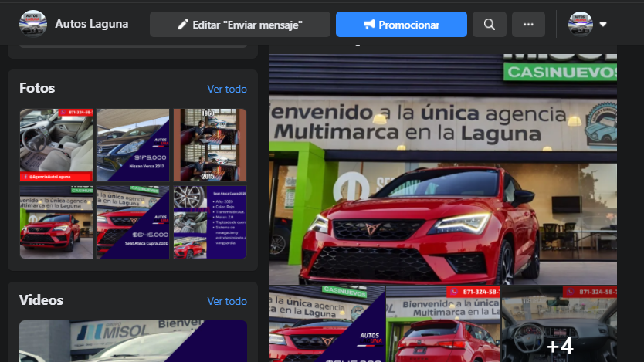Open the large red Cupra post image
Screen dimensions: 644x362
(x=443, y=169)
